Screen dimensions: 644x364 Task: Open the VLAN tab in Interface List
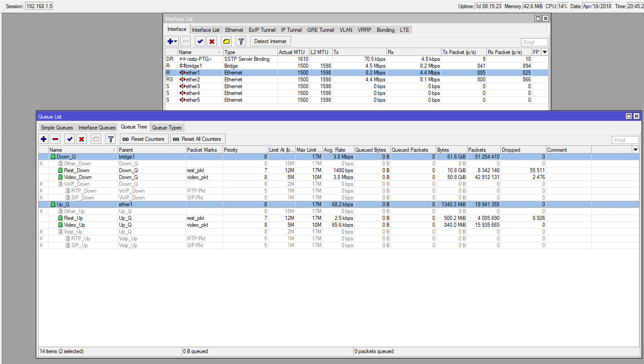(346, 30)
